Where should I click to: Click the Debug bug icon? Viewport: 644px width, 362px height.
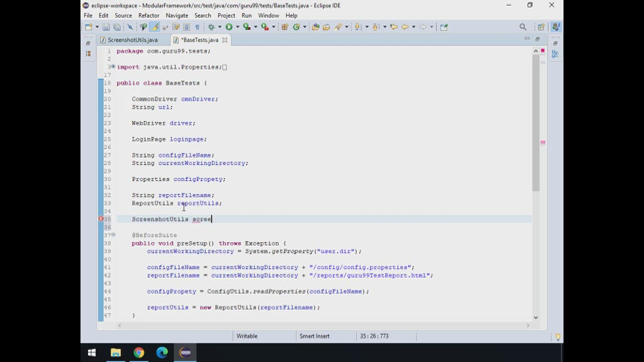[211, 27]
